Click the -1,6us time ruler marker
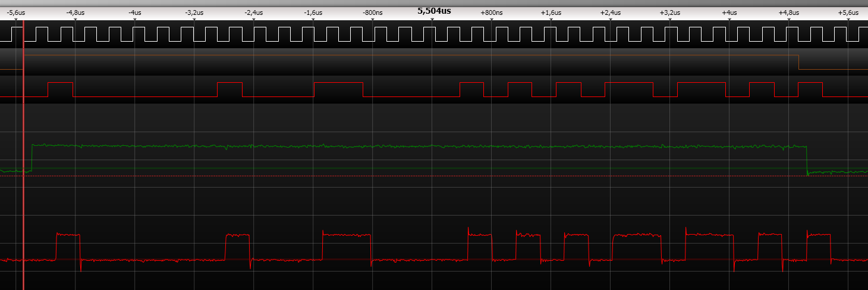Image resolution: width=868 pixels, height=290 pixels. 313,13
